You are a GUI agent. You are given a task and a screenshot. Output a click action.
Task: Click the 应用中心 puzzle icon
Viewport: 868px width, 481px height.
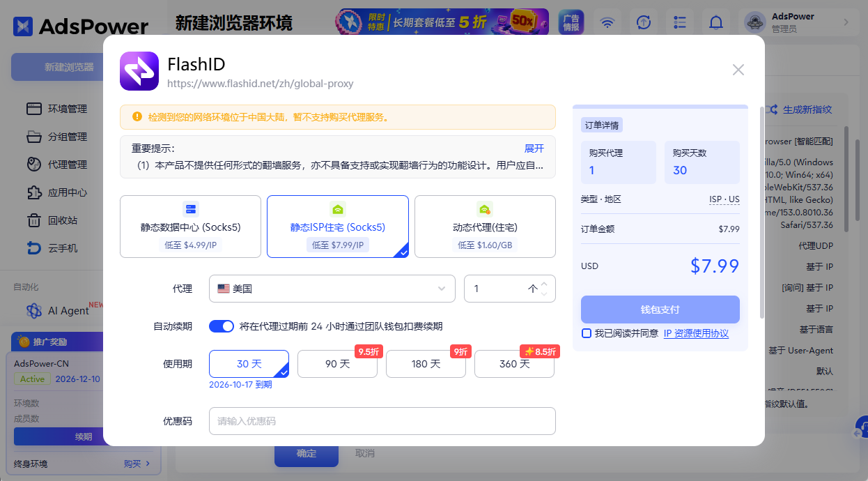(34, 192)
